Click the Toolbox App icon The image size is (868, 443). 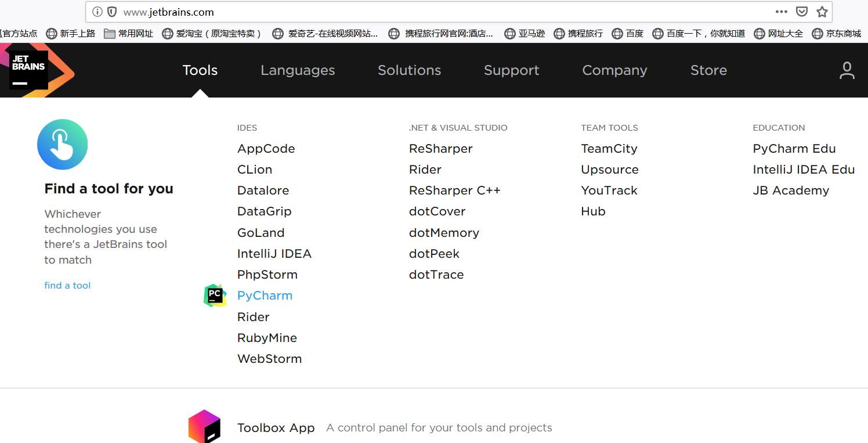(x=204, y=427)
